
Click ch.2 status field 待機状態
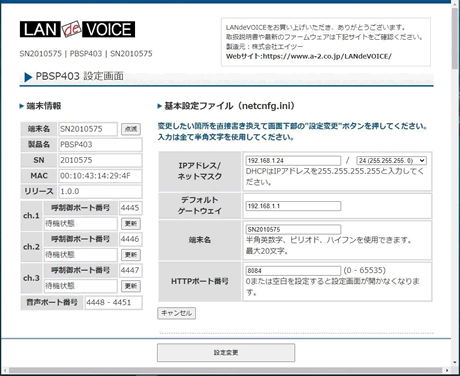[x=81, y=255]
